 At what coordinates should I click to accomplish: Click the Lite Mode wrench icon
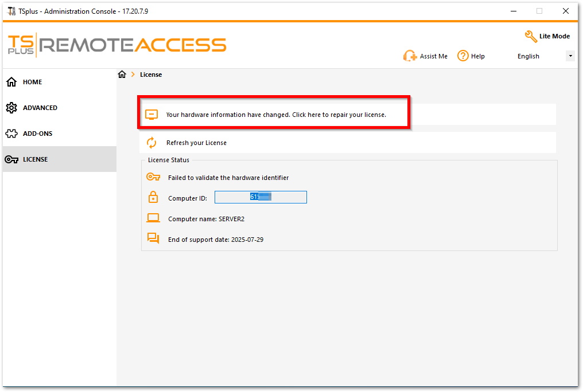pyautogui.click(x=531, y=36)
